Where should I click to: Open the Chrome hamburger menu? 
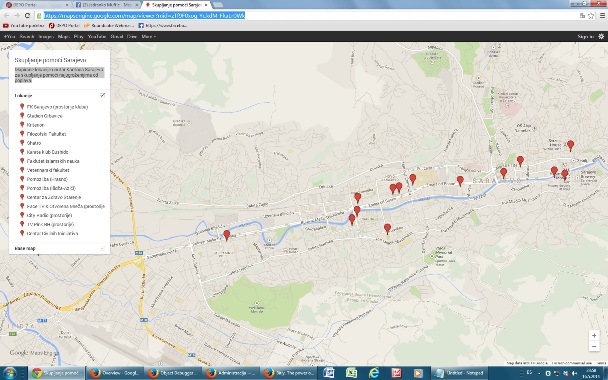602,16
